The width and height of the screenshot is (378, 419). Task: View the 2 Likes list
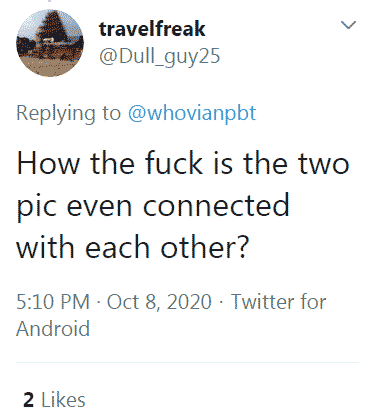point(54,400)
